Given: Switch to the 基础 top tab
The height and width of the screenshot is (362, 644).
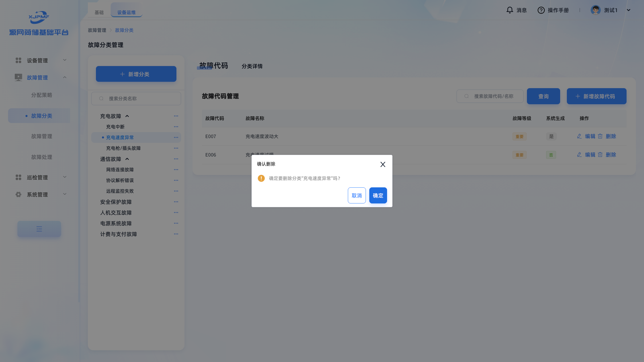Looking at the screenshot, I should click(x=99, y=12).
